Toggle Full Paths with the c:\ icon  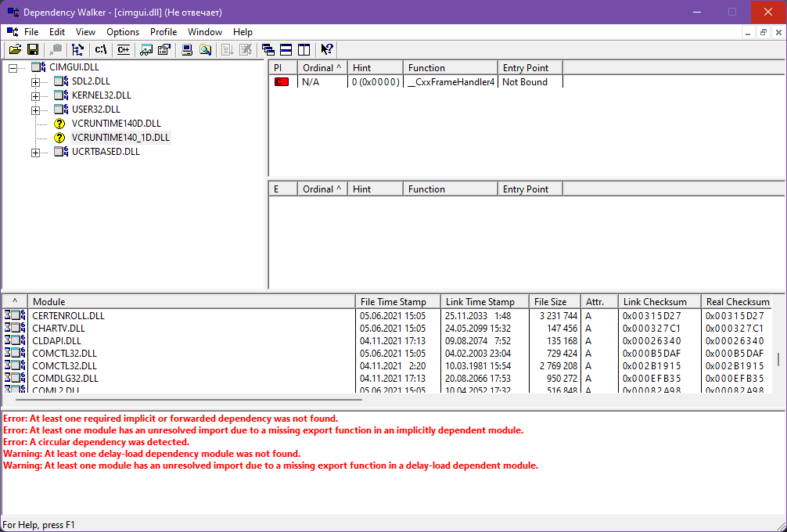pyautogui.click(x=100, y=49)
